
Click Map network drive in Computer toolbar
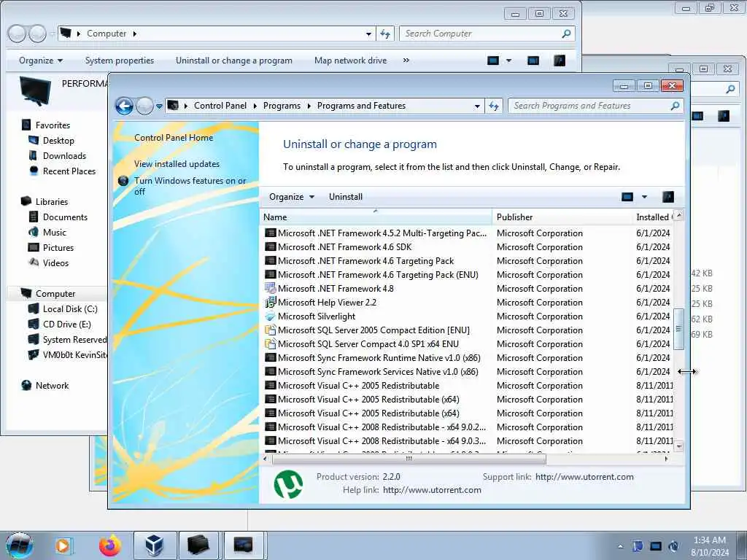pyautogui.click(x=350, y=61)
